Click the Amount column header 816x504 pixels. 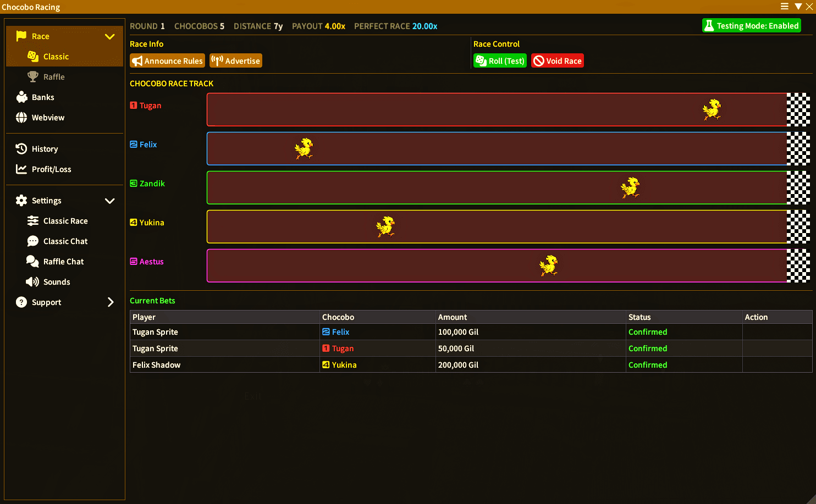pyautogui.click(x=531, y=317)
